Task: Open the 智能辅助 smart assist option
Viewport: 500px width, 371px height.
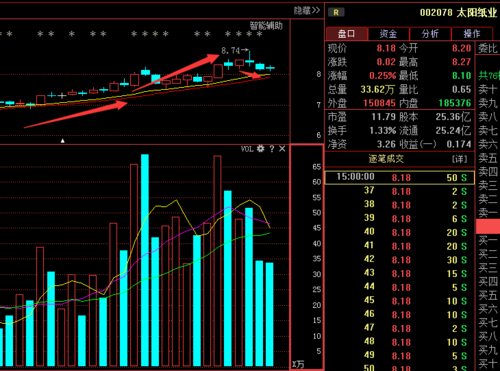Action: (266, 26)
